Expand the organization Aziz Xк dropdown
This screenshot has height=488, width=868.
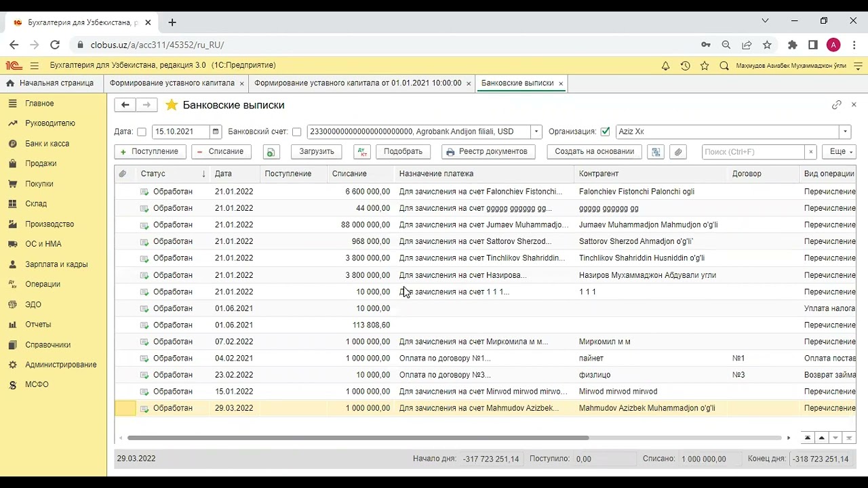point(845,131)
